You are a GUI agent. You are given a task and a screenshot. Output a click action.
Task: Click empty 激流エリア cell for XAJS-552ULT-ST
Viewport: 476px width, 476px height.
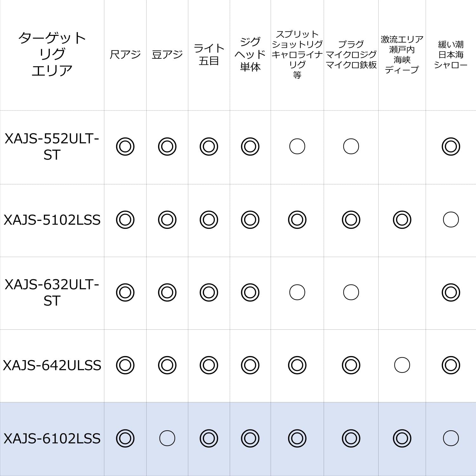[402, 147]
